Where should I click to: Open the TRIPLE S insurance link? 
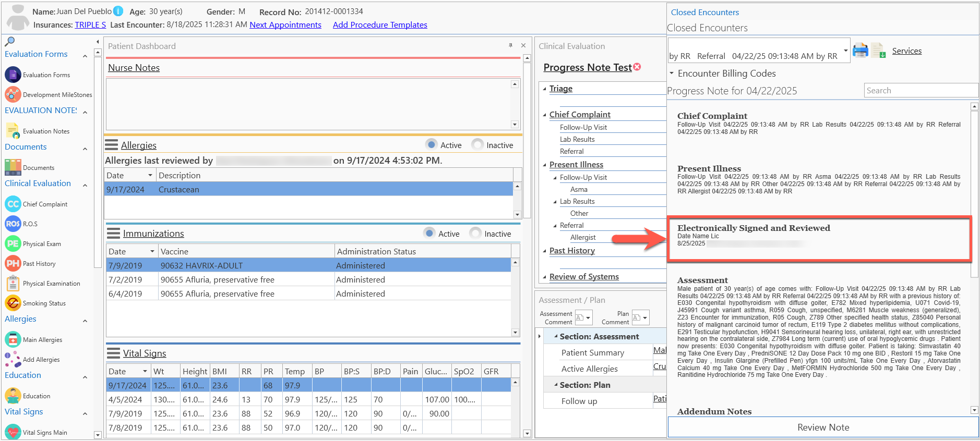coord(90,24)
